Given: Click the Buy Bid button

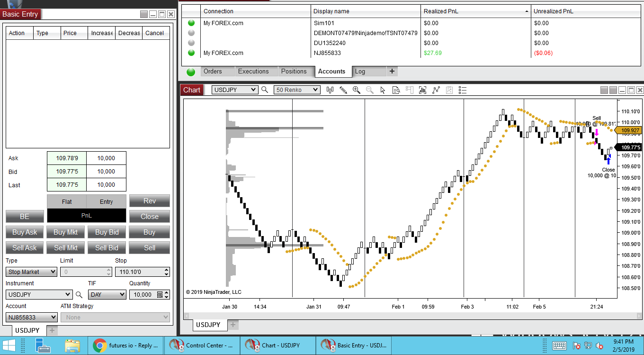Looking at the screenshot, I should click(107, 232).
